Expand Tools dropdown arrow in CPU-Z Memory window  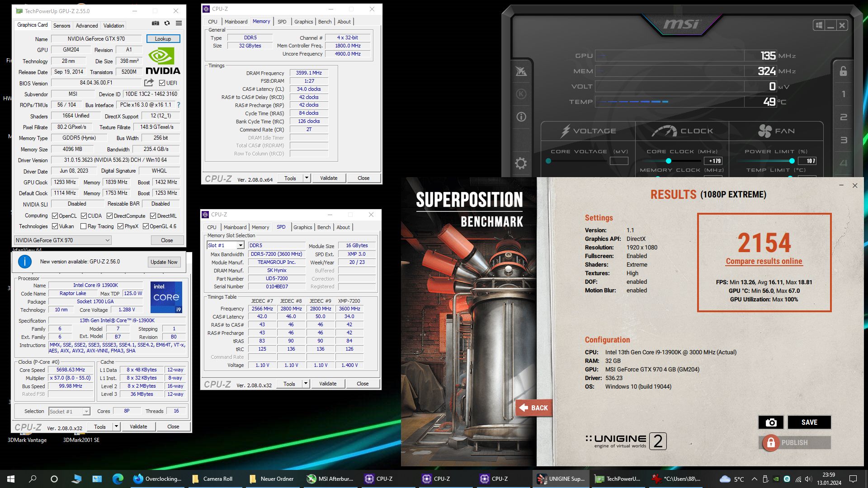tap(307, 178)
